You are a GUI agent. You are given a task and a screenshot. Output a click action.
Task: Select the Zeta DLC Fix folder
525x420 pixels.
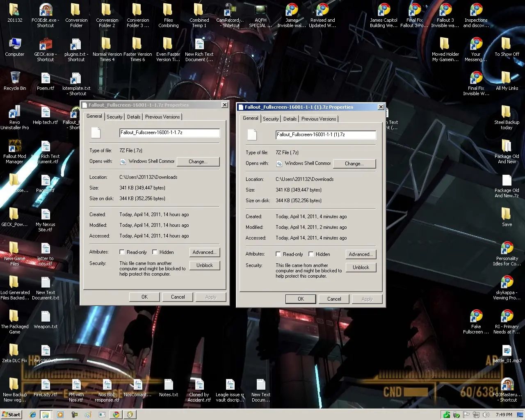[15, 351]
